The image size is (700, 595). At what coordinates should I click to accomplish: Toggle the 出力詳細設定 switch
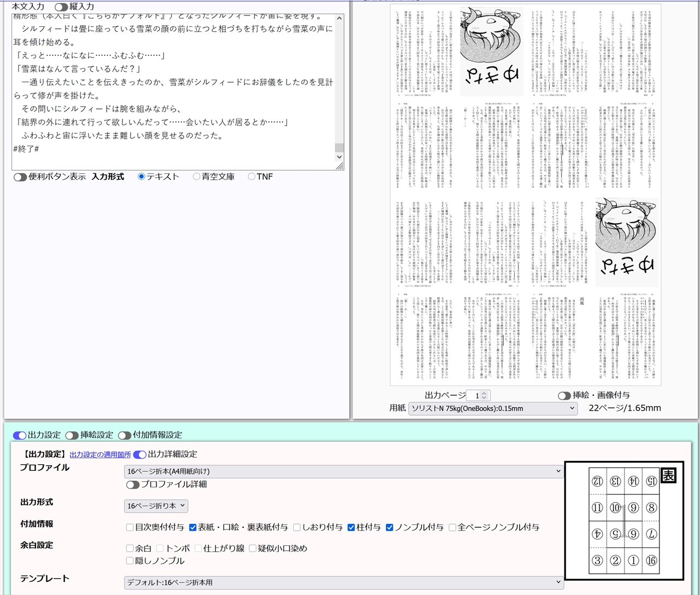pyautogui.click(x=139, y=454)
